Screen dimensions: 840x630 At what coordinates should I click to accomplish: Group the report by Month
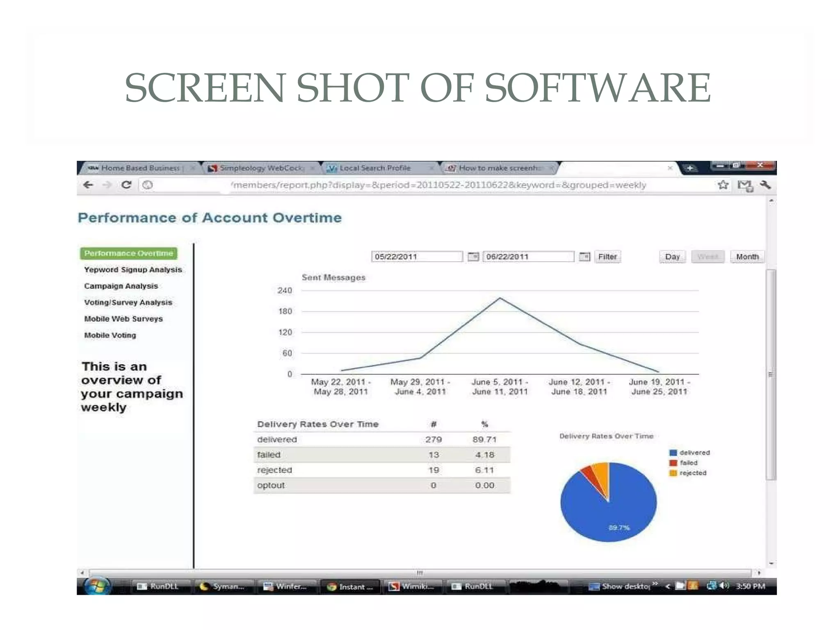[x=747, y=257]
